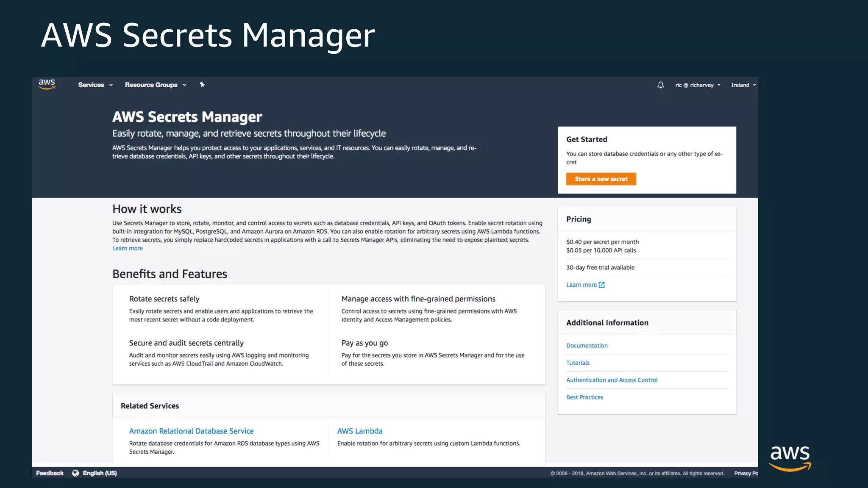Click the 'Rotate secrets safely' heading
This screenshot has height=488, width=868.
point(164,299)
